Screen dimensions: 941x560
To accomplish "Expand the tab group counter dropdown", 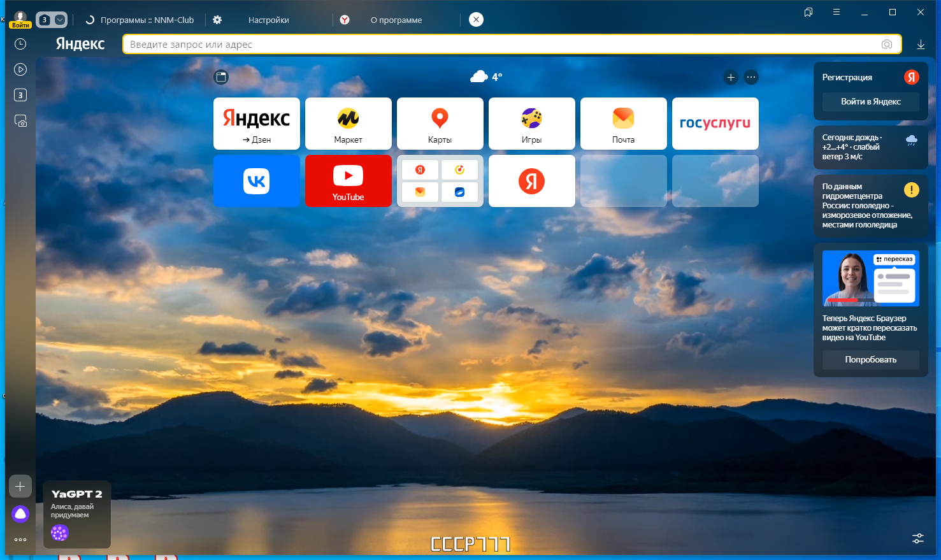I will pyautogui.click(x=59, y=20).
